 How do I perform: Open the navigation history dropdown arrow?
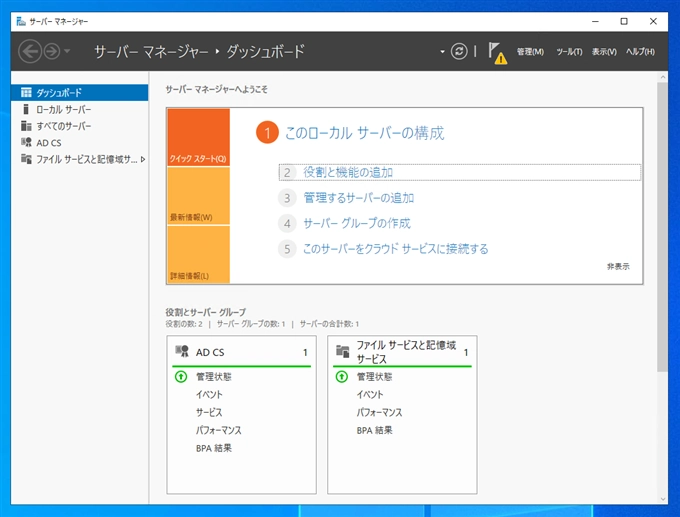point(67,51)
